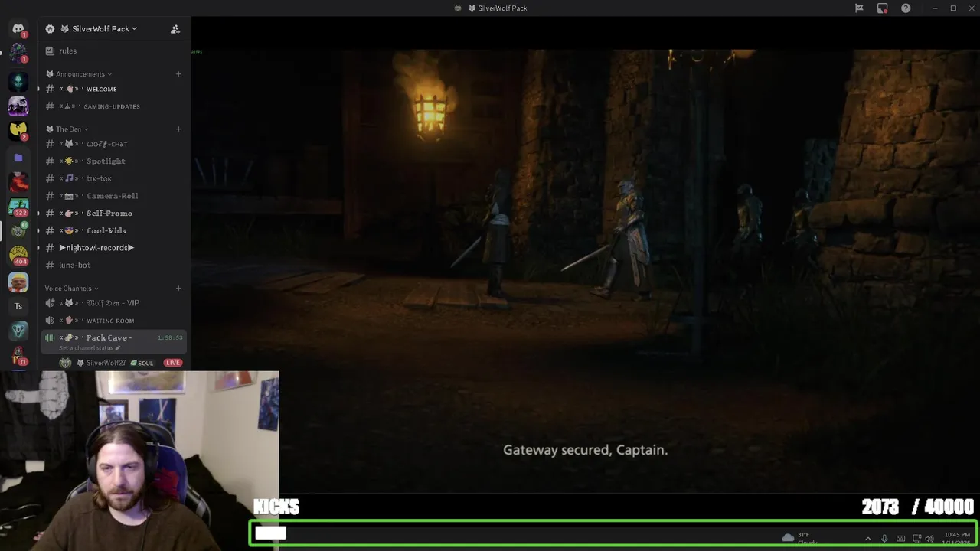Open the Camera-Roll channel
The height and width of the screenshot is (551, 980).
click(115, 196)
